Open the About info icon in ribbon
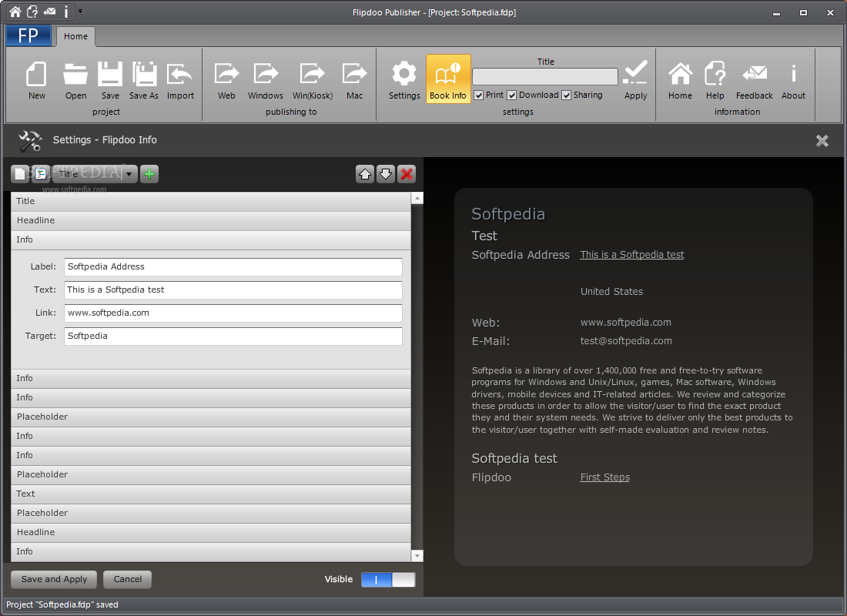The image size is (847, 616). [x=793, y=80]
